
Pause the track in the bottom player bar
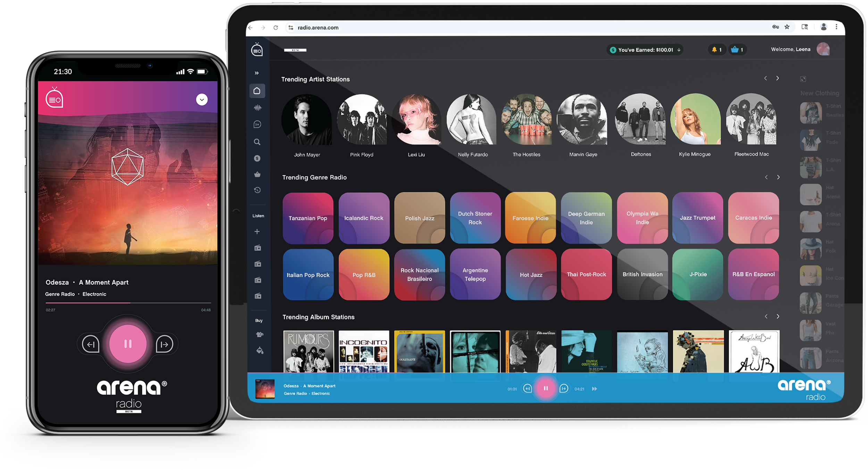click(545, 388)
